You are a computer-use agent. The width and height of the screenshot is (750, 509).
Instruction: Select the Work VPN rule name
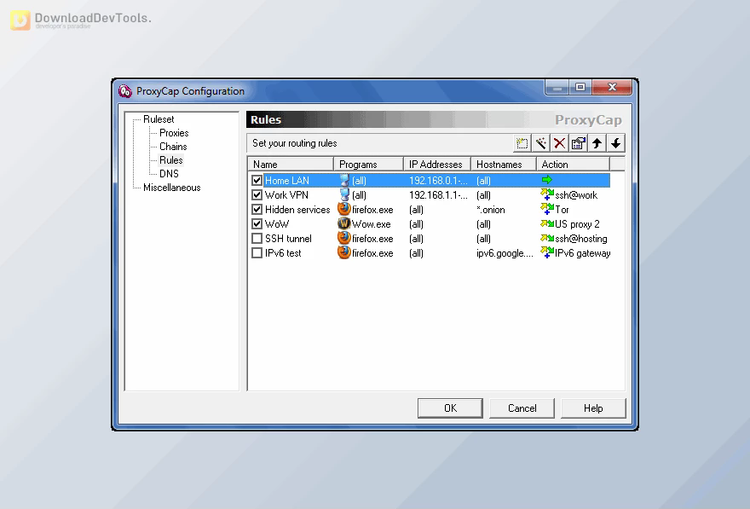coord(287,195)
